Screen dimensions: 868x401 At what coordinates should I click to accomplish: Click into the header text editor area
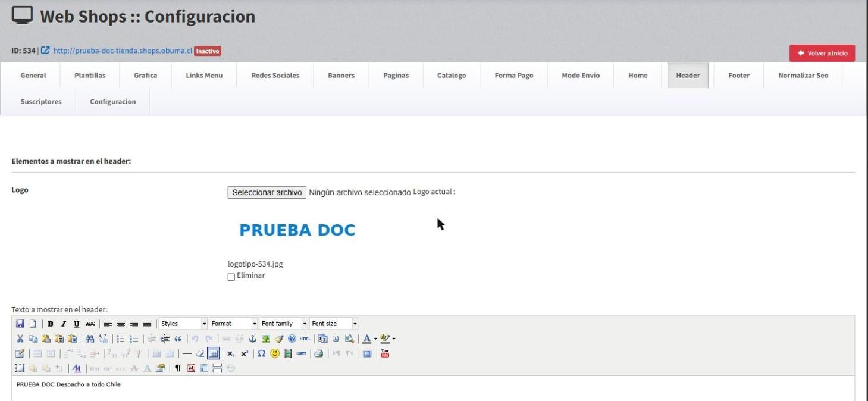pos(433,388)
